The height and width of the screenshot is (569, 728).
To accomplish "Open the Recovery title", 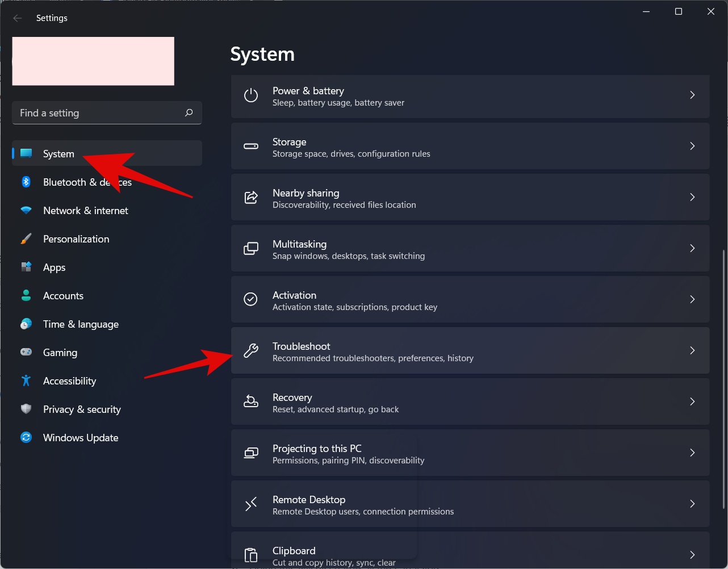I will tap(292, 398).
